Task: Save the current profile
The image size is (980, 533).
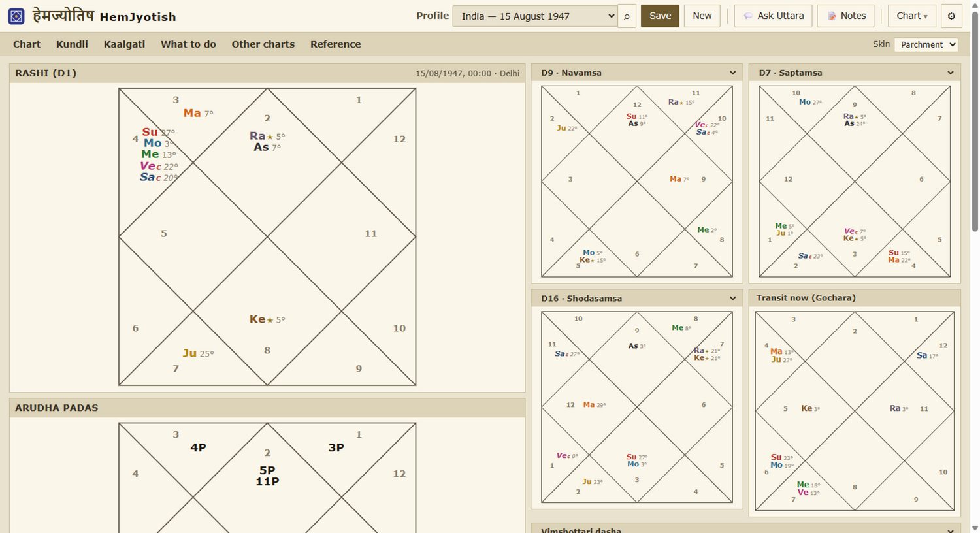Action: tap(660, 16)
